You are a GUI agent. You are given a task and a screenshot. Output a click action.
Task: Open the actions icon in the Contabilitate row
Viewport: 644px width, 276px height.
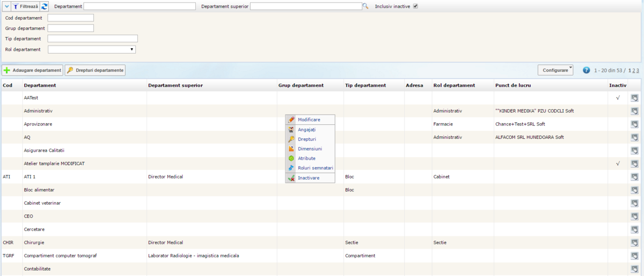[634, 269]
